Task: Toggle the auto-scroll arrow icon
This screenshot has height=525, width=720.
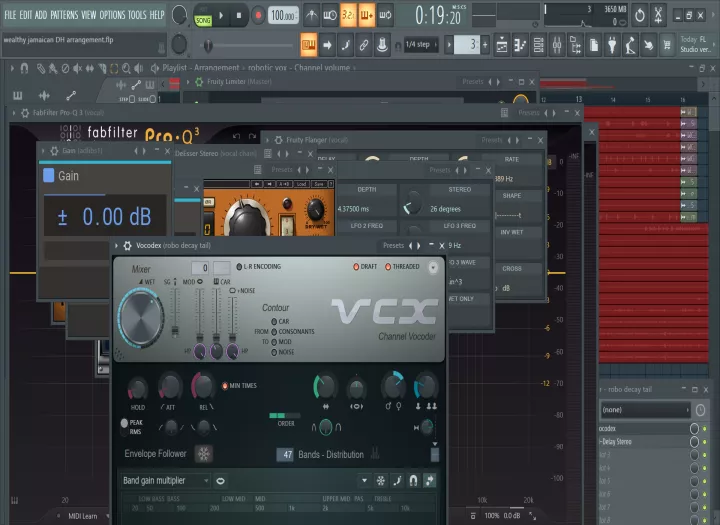Action: click(327, 45)
